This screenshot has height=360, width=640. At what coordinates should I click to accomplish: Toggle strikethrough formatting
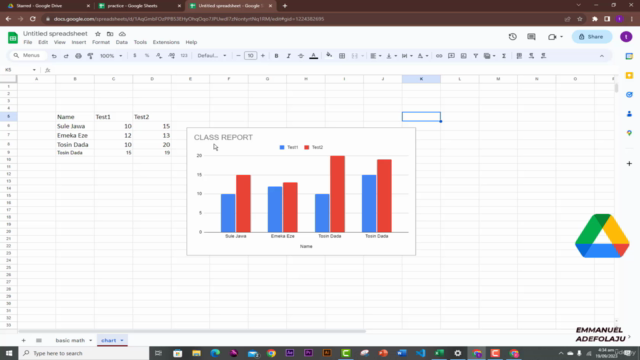tap(301, 56)
